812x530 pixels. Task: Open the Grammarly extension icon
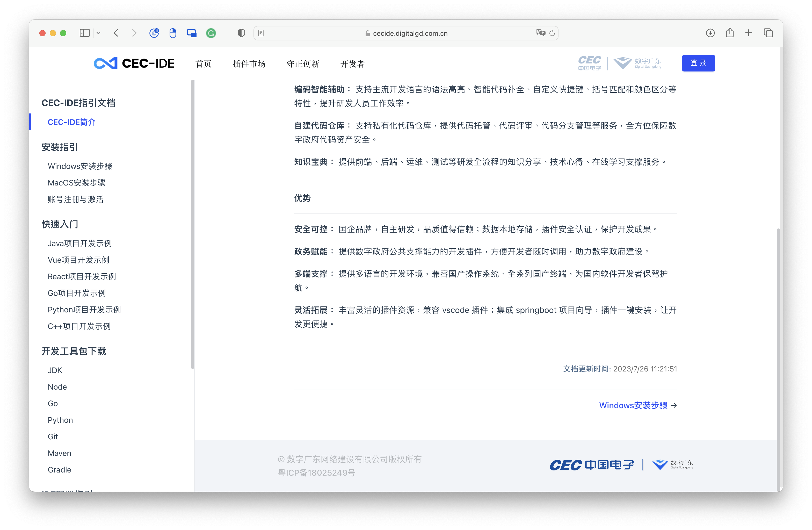pos(211,33)
